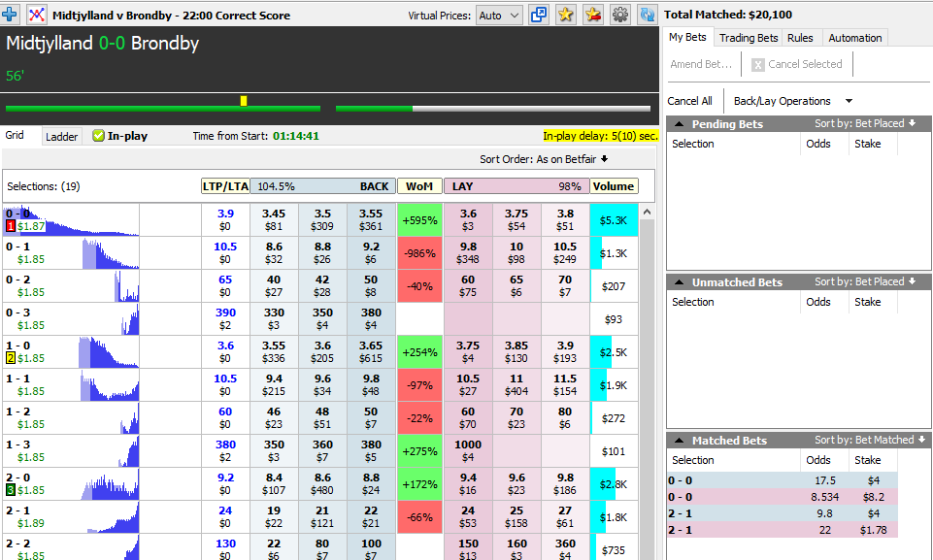Image resolution: width=933 pixels, height=560 pixels.
Task: Click the Amend Bet button
Action: click(701, 64)
